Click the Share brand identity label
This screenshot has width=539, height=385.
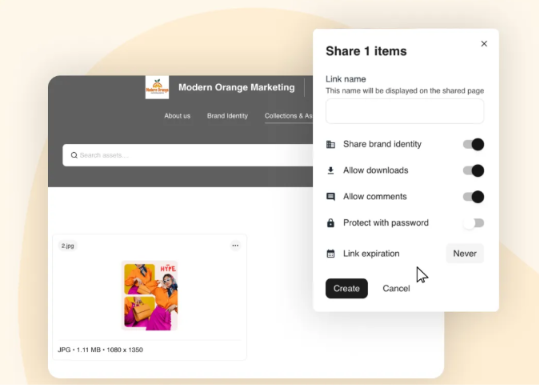pos(382,144)
